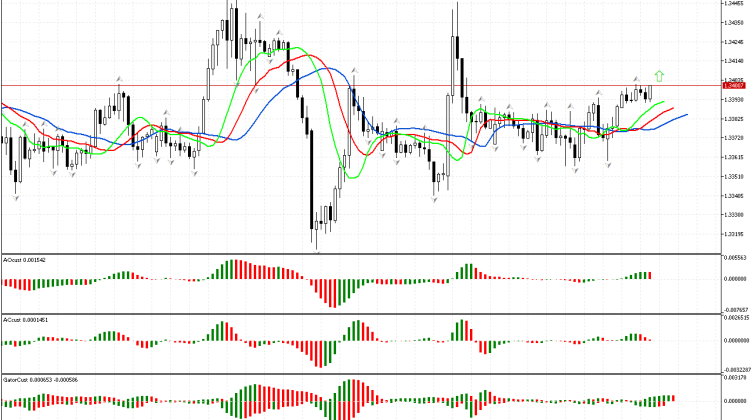
Task: Click the lowest candle of the sell-off
Action: click(x=314, y=240)
